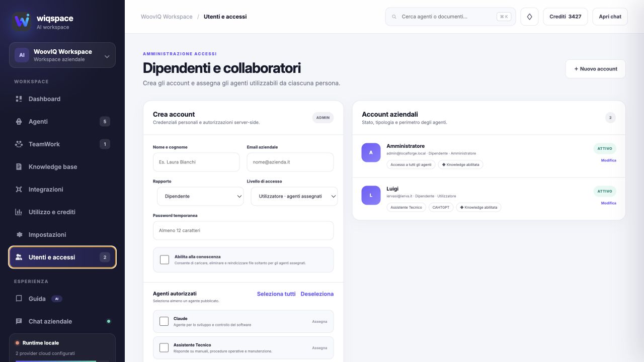Check the Assistente Tecnico agent checkbox
Screen dimensions: 644x362
164,347
